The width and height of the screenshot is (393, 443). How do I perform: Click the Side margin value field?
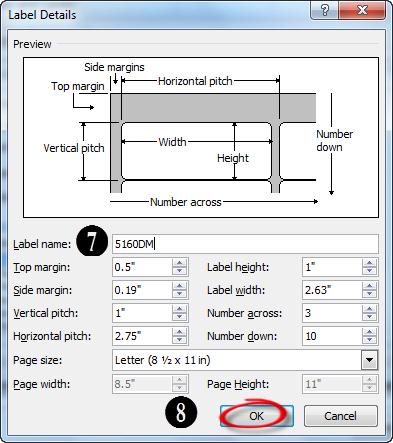tap(142, 290)
